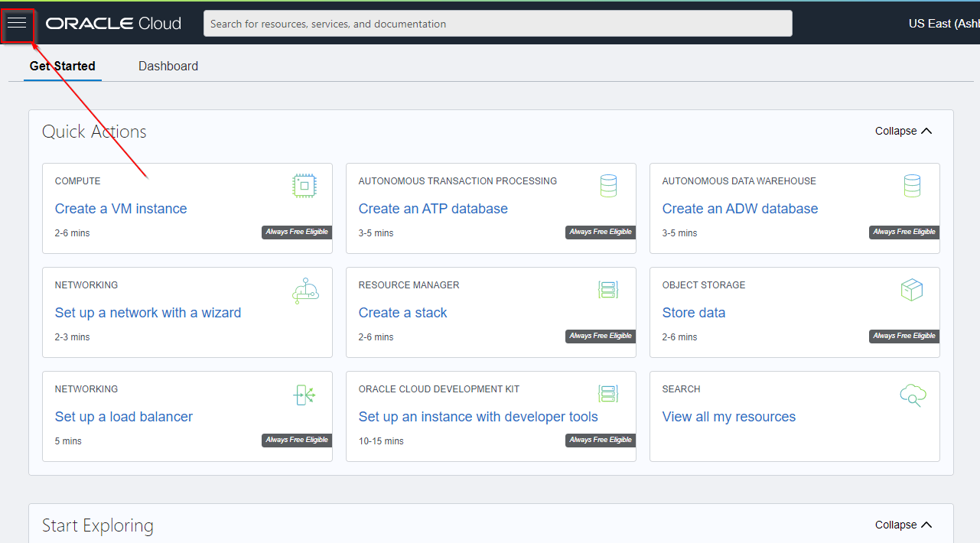Collapse the Quick Actions section
The height and width of the screenshot is (543, 980).
point(903,131)
